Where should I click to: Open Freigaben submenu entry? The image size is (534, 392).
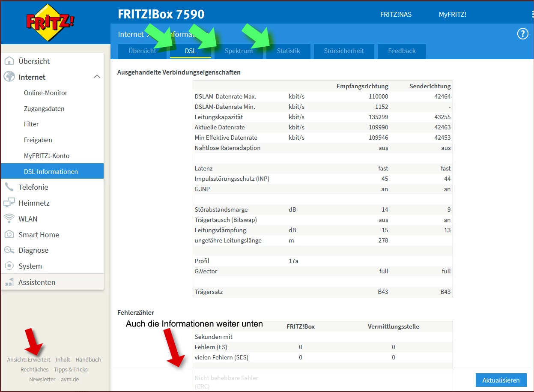[38, 140]
